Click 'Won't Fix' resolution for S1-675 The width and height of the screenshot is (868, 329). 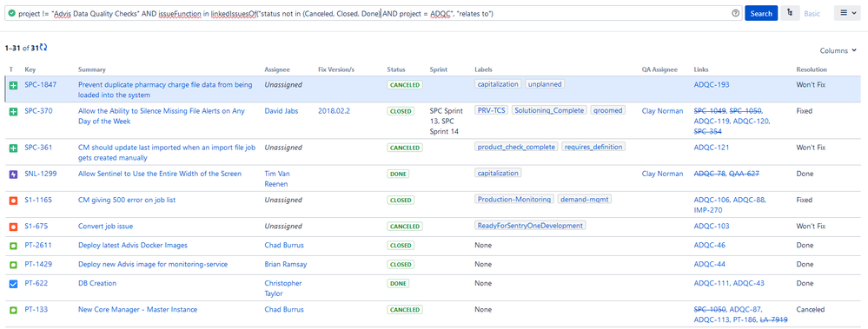tap(811, 227)
